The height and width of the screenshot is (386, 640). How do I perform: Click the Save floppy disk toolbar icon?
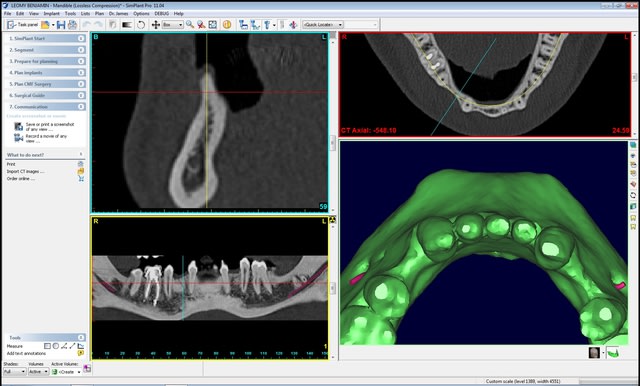tap(61, 25)
